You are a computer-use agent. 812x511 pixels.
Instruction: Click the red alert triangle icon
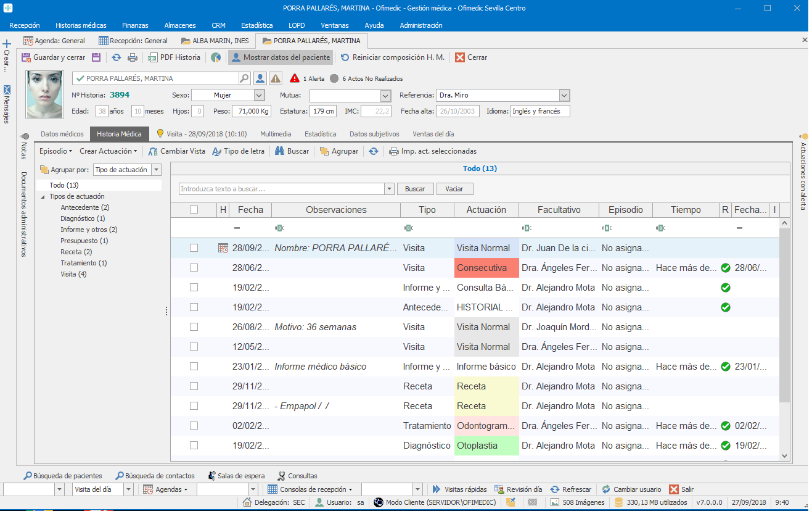coord(295,78)
